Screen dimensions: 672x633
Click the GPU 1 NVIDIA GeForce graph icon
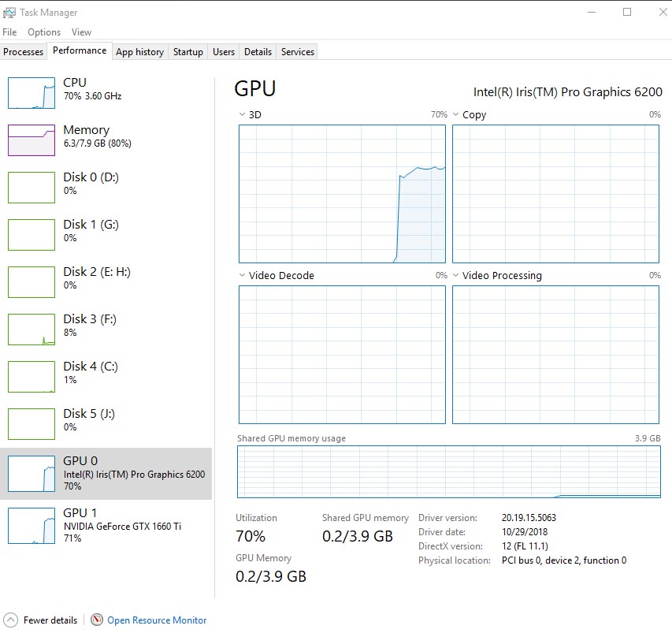[x=32, y=526]
